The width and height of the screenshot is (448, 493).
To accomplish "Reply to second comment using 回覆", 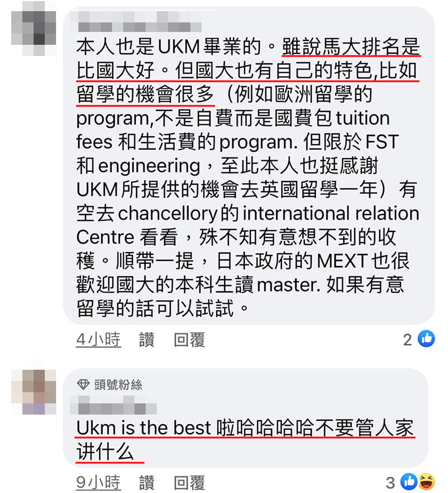I will tap(189, 482).
